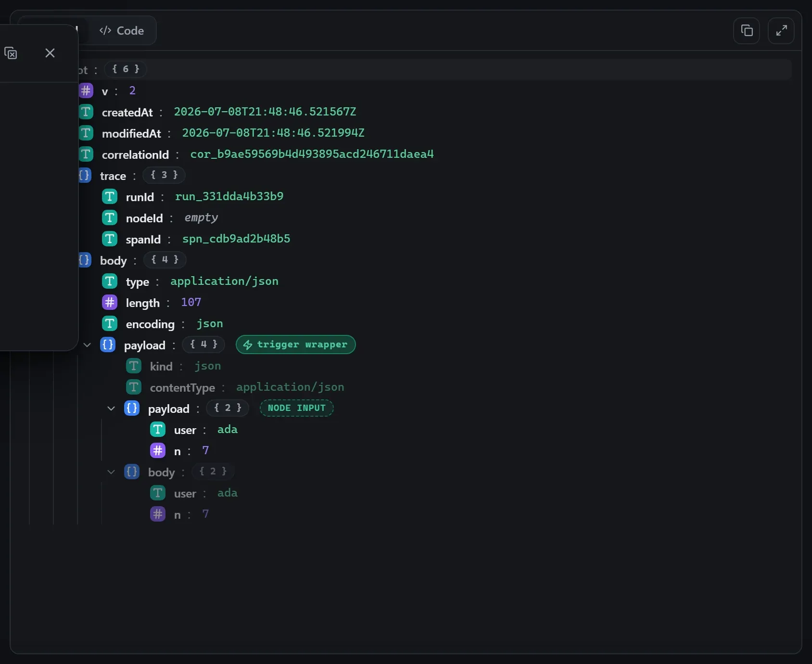Click the trigger wrapper badge
The width and height of the screenshot is (812, 664).
tap(295, 345)
